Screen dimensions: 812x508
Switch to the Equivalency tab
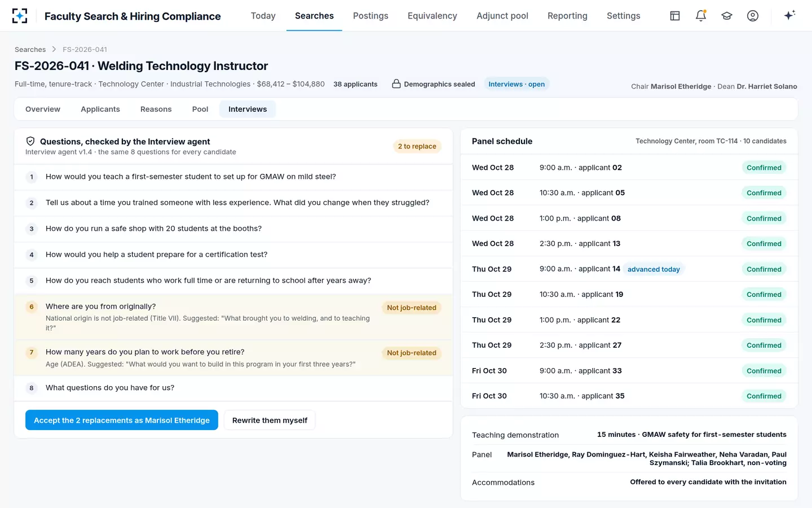(433, 16)
